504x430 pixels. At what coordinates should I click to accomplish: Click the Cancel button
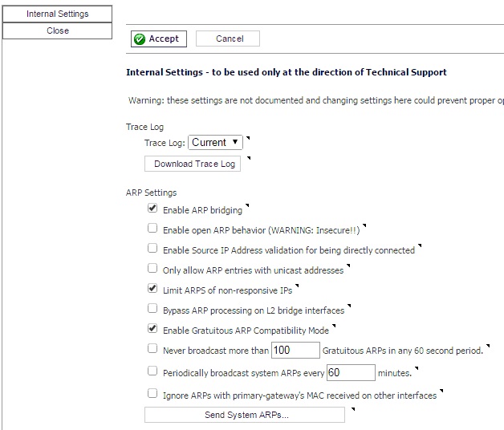pos(228,39)
